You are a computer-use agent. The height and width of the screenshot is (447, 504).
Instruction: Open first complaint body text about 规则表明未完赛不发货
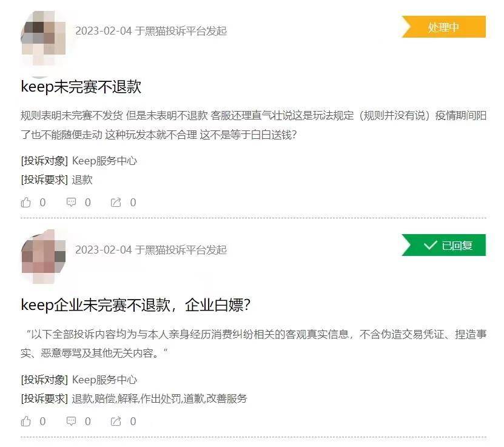click(x=254, y=125)
